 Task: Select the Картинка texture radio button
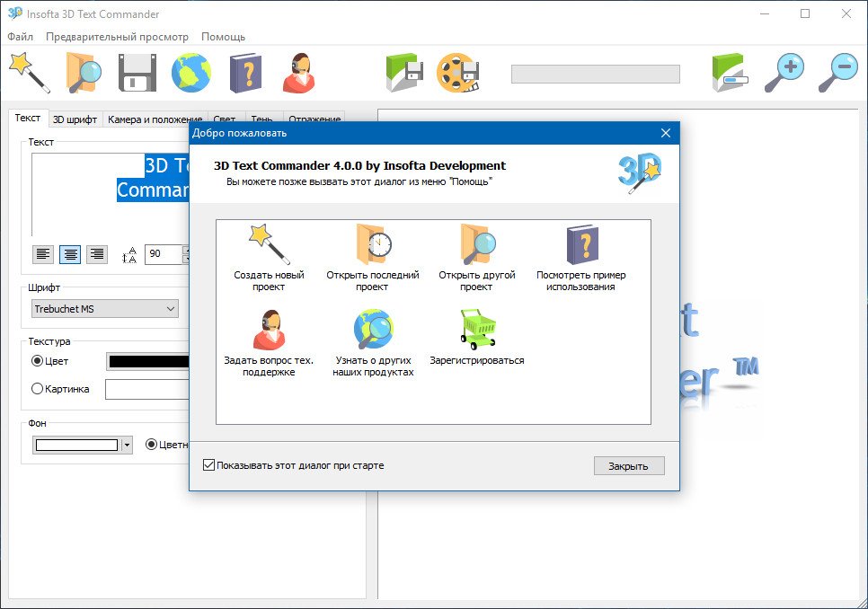click(38, 389)
